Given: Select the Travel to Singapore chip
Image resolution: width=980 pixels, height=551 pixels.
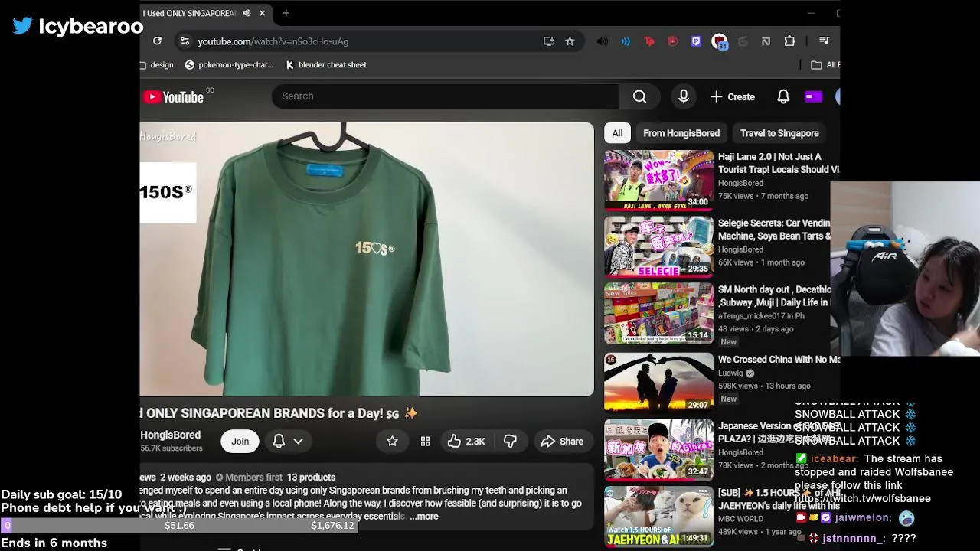Looking at the screenshot, I should (779, 133).
